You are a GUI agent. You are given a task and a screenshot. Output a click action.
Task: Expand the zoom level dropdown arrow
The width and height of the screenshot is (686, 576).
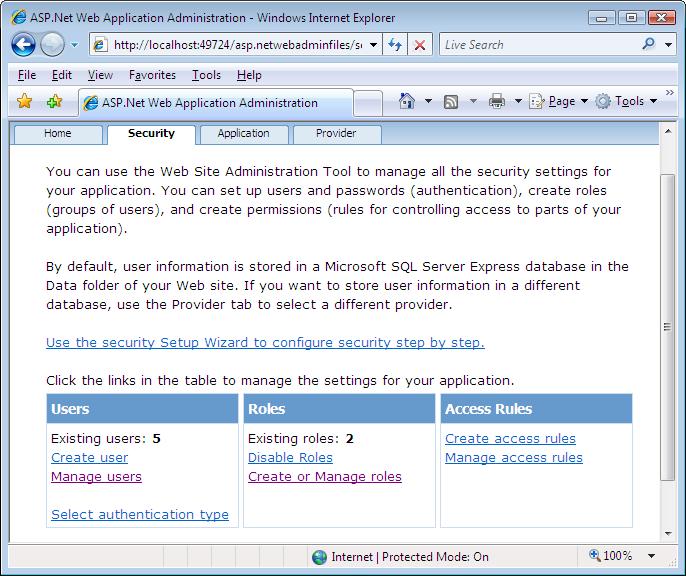pos(651,556)
